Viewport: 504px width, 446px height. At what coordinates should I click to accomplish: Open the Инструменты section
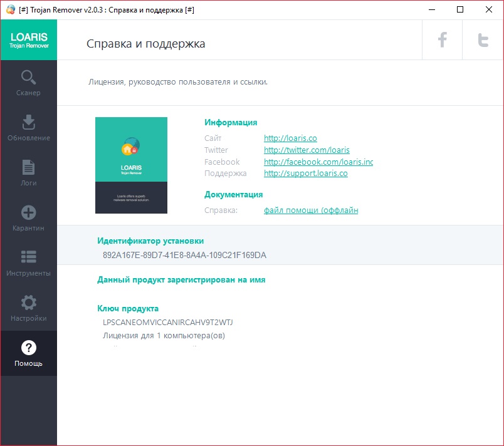(29, 263)
